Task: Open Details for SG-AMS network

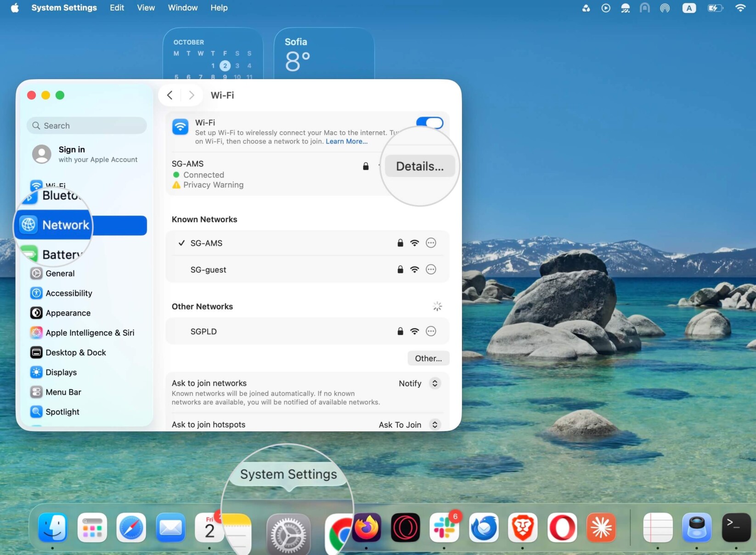Action: (420, 166)
